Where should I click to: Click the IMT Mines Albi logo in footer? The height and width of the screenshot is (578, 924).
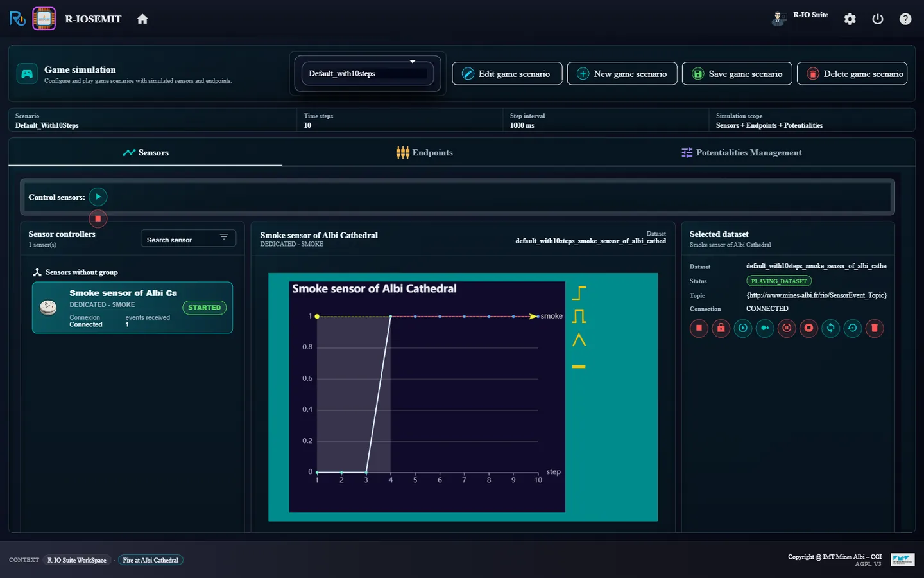coord(902,559)
